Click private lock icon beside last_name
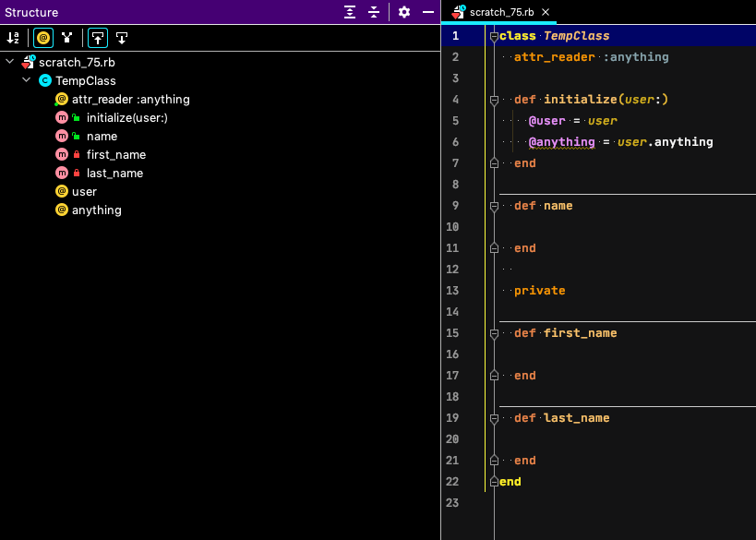This screenshot has width=756, height=540. [77, 174]
